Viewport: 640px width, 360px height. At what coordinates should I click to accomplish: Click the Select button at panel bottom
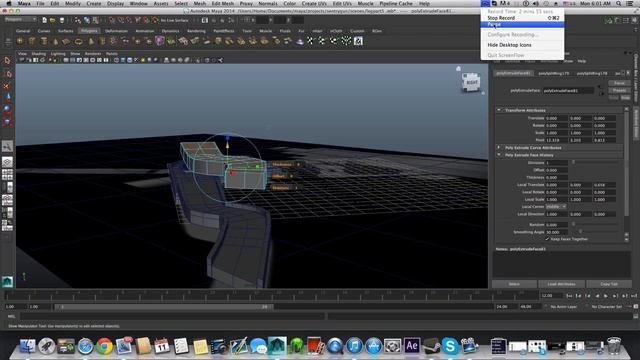[514, 284]
